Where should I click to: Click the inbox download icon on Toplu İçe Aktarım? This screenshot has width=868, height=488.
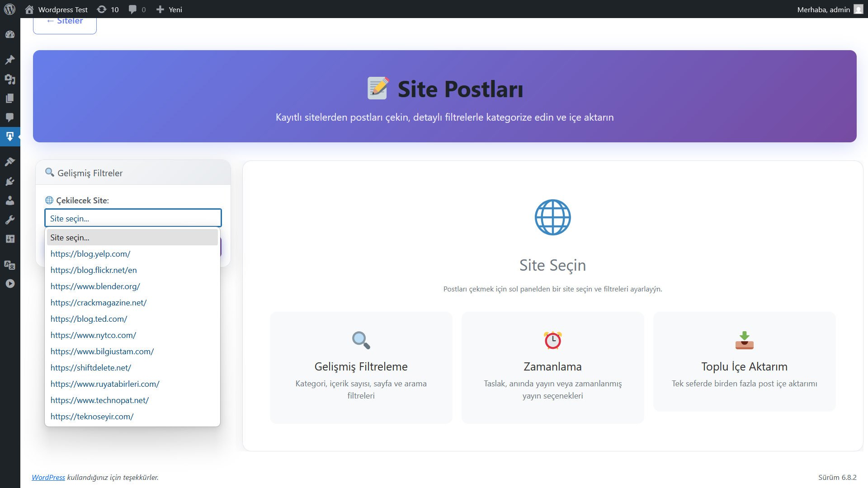pyautogui.click(x=745, y=340)
